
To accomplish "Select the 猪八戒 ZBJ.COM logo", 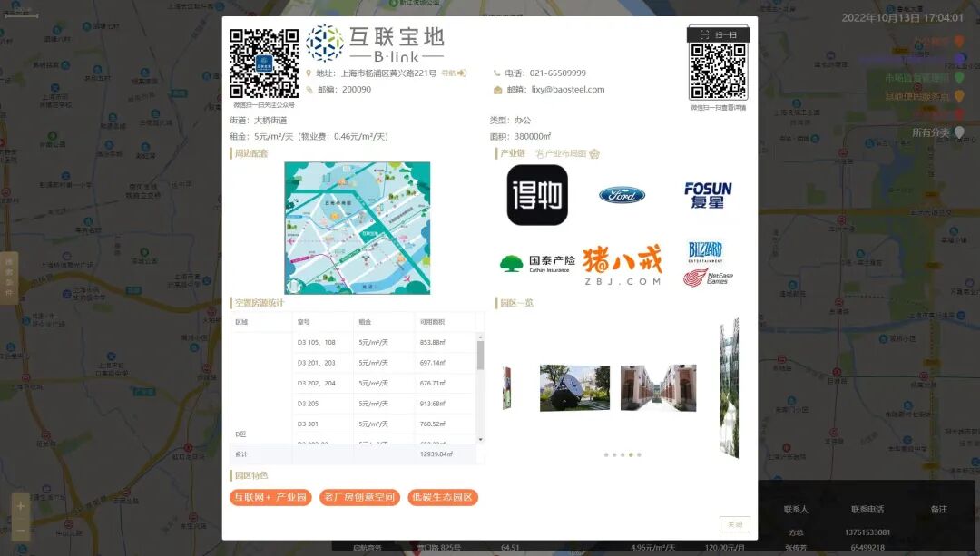I will 623,265.
